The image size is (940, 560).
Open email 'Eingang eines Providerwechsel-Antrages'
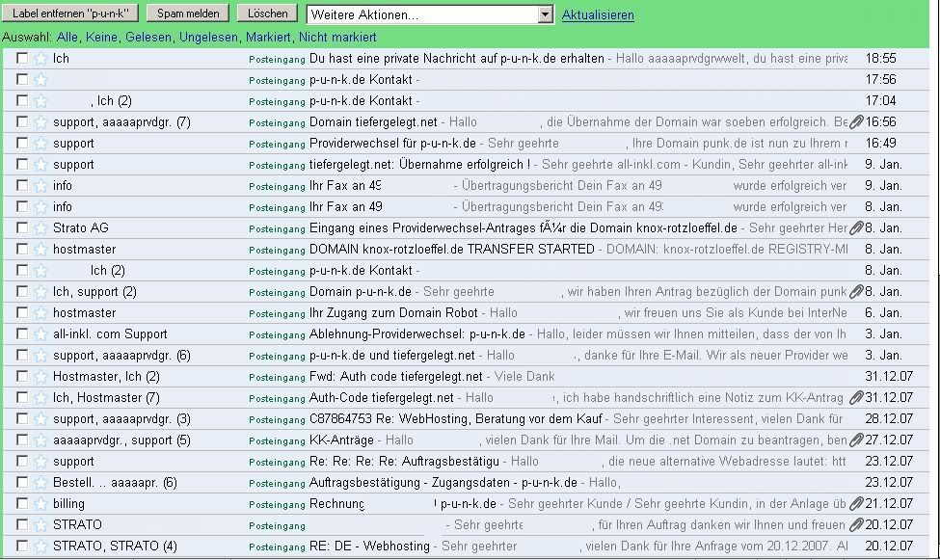(523, 227)
